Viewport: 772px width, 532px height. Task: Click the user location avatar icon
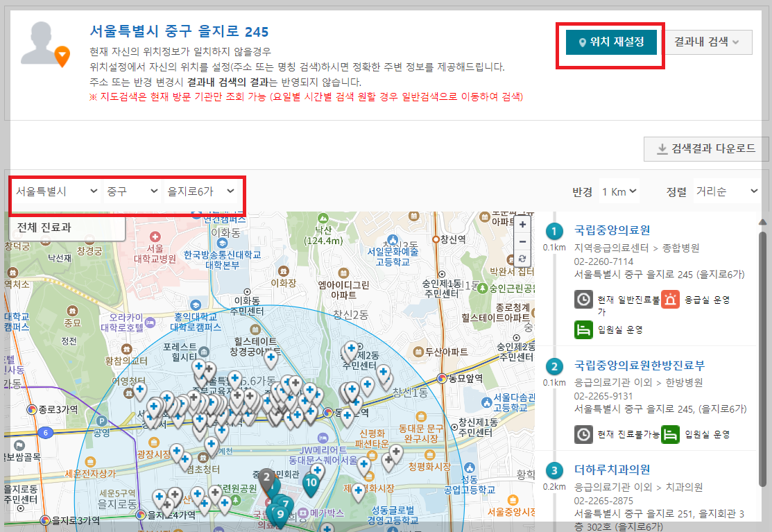click(x=44, y=44)
